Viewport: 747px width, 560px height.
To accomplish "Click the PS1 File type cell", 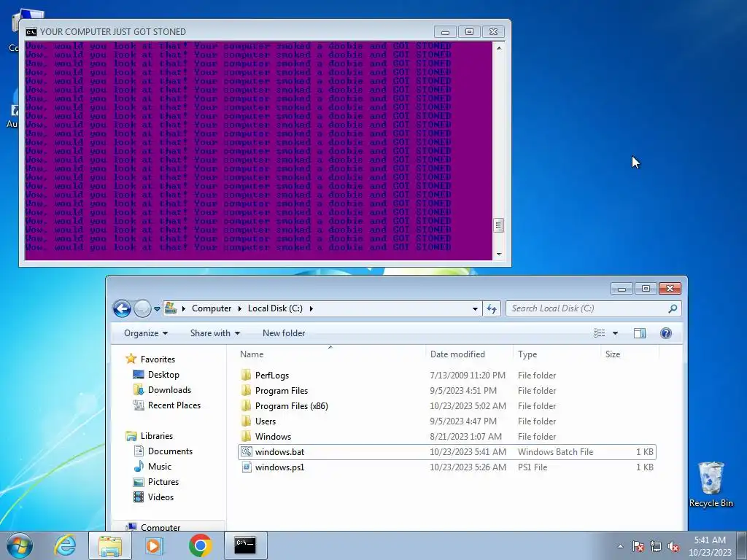I will pos(533,467).
